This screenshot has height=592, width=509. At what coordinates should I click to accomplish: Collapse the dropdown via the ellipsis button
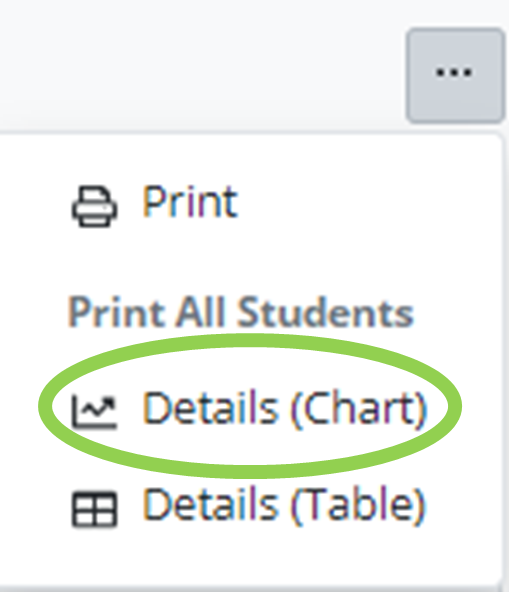(455, 75)
